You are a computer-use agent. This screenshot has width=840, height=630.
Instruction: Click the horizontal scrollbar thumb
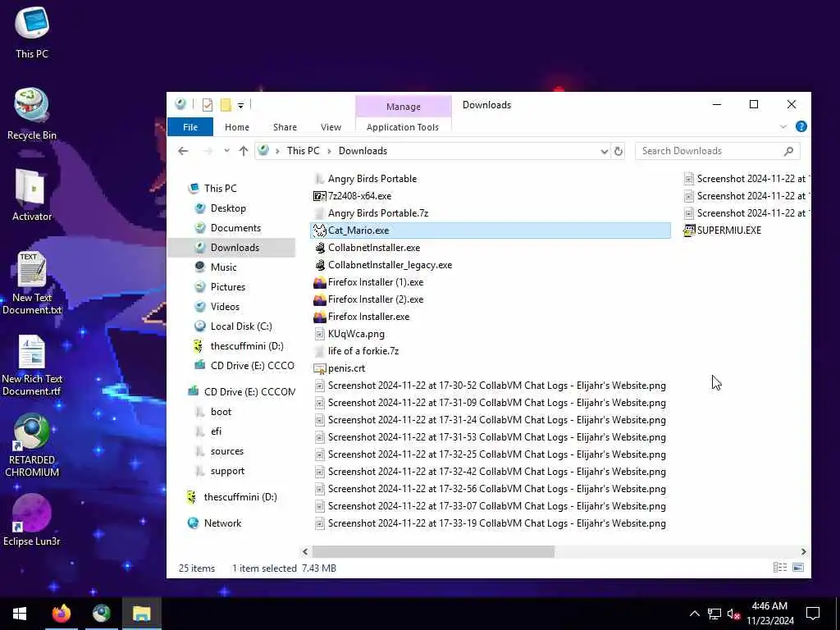pyautogui.click(x=433, y=552)
